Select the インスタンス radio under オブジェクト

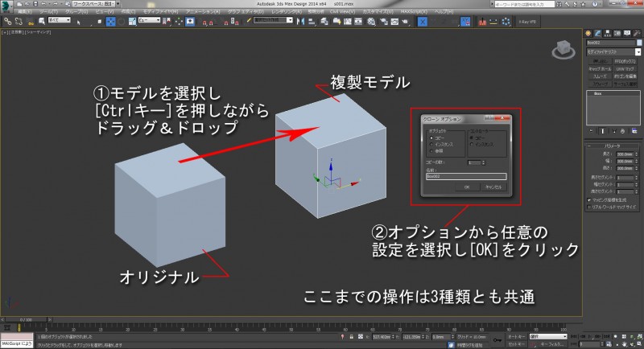click(x=431, y=143)
